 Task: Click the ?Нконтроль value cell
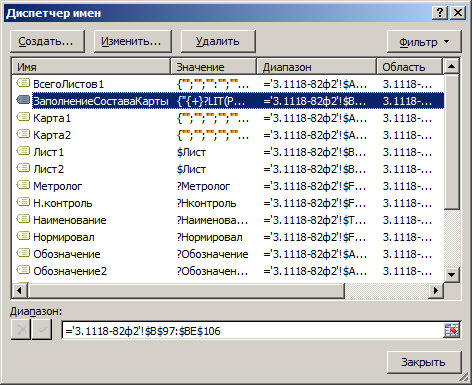pos(206,203)
